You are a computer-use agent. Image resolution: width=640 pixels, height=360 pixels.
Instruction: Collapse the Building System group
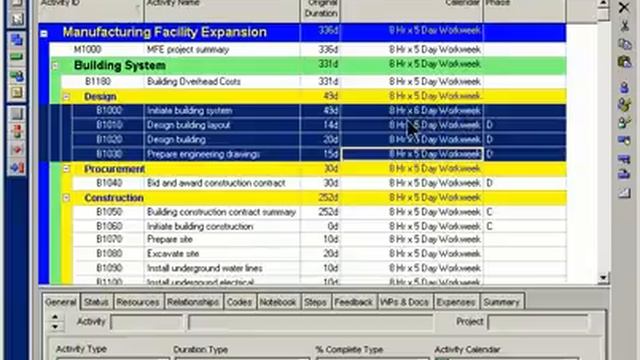click(x=55, y=65)
